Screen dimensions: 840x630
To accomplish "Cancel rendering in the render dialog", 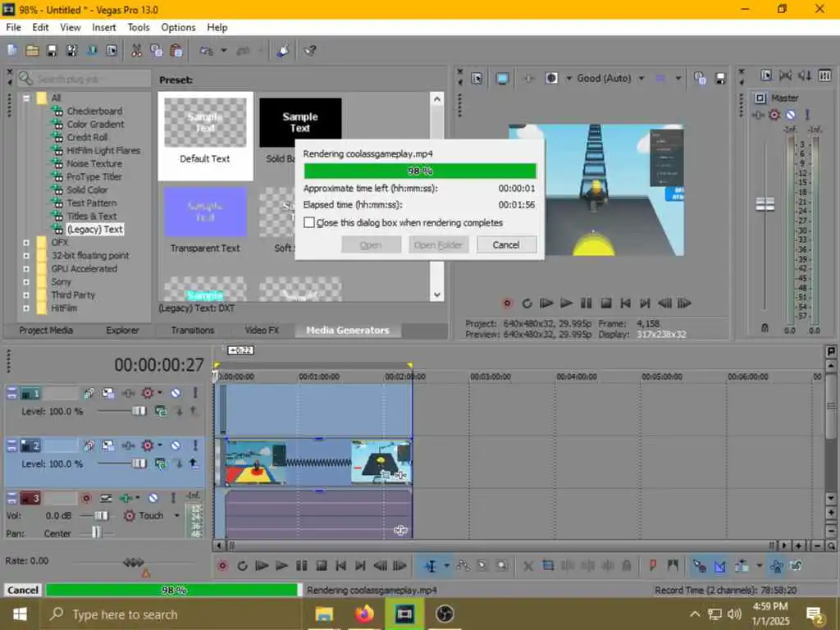I will (506, 244).
